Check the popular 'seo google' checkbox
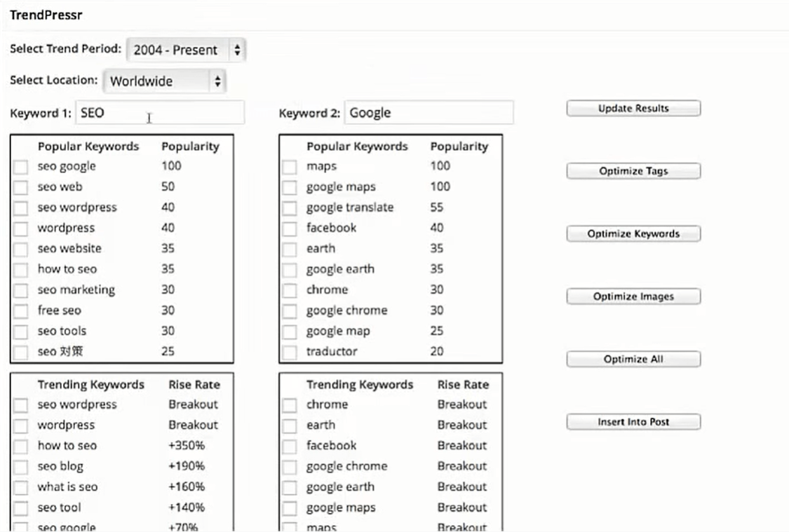 [x=20, y=167]
